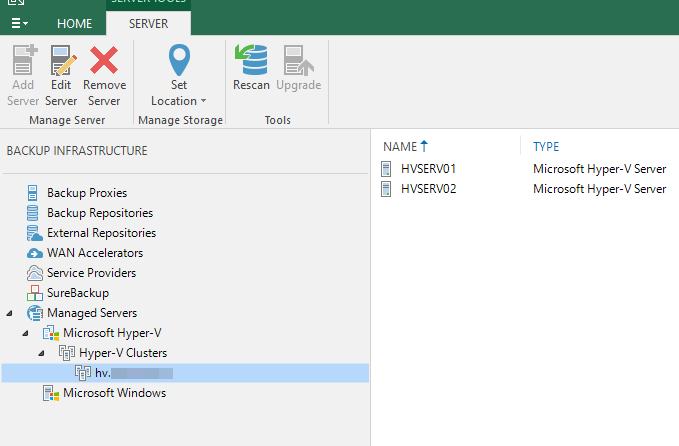Select SureBackup tree entry
Image resolution: width=679 pixels, height=446 pixels.
[78, 293]
